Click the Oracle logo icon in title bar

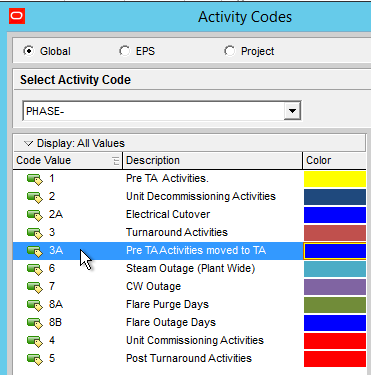click(17, 16)
